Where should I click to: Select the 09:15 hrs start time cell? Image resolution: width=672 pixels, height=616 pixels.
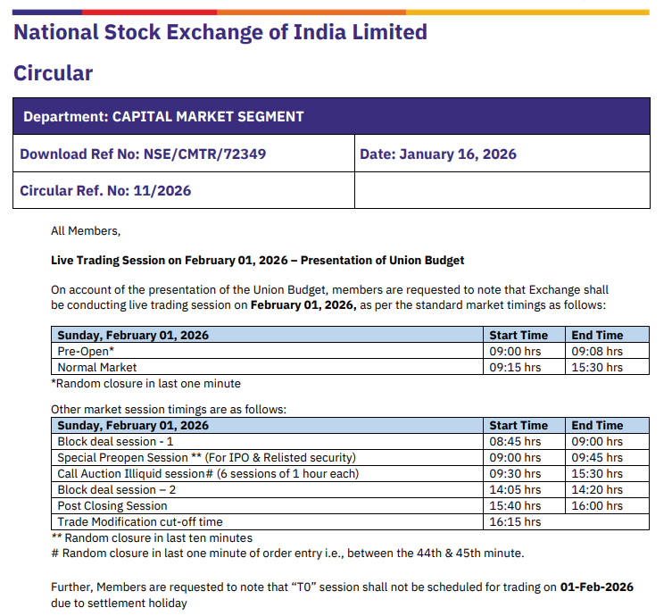click(x=515, y=367)
